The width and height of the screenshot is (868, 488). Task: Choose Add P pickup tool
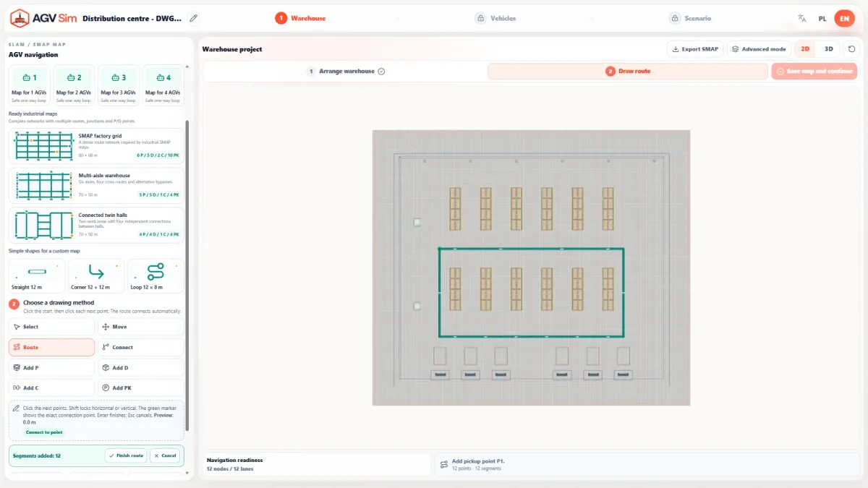click(51, 368)
